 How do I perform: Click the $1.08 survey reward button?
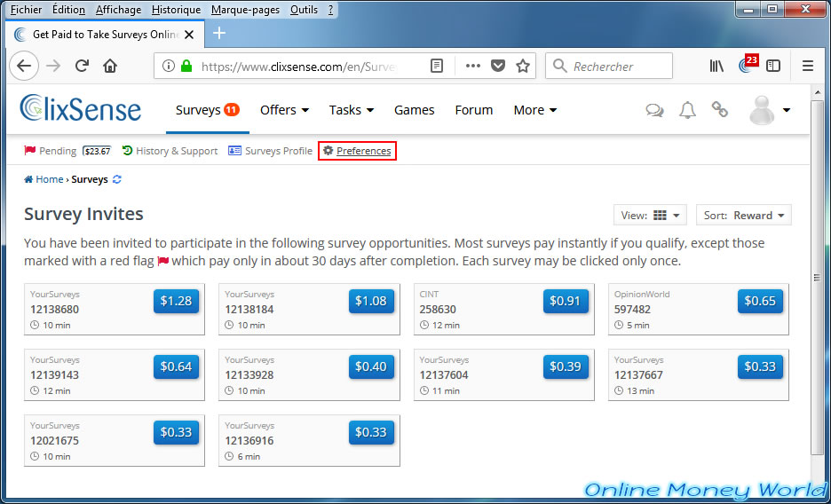coord(371,301)
